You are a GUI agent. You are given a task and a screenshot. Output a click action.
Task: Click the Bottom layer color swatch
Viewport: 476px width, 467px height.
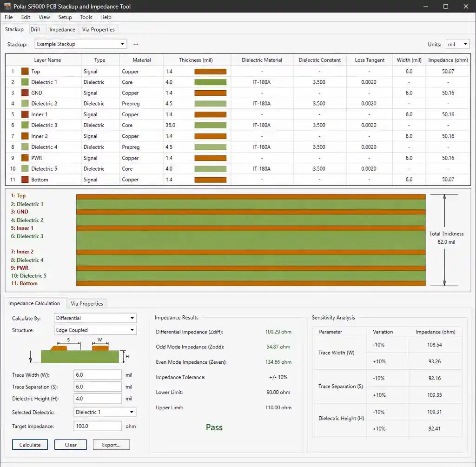click(25, 180)
